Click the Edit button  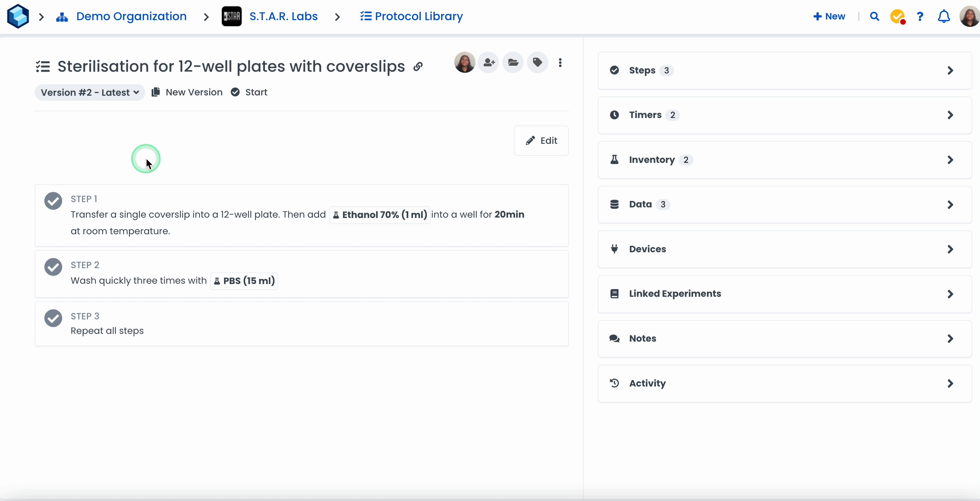click(541, 141)
